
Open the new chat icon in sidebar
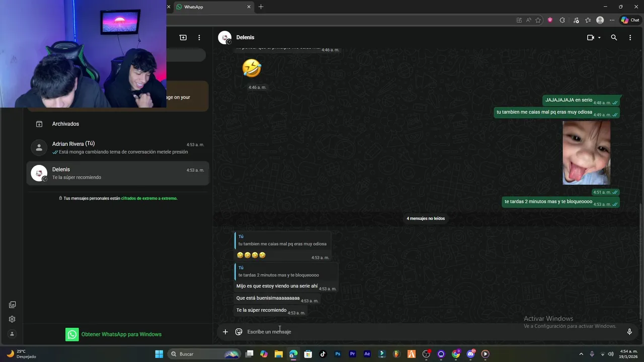(183, 38)
